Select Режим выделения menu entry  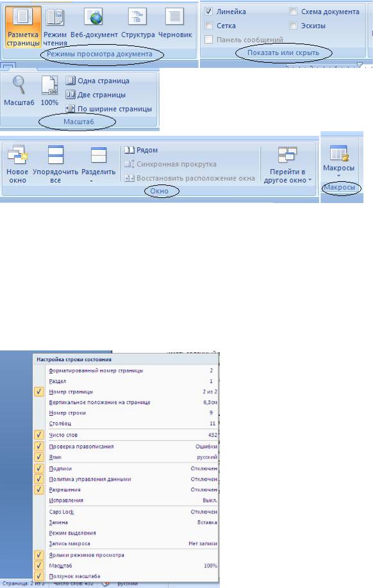coord(126,533)
